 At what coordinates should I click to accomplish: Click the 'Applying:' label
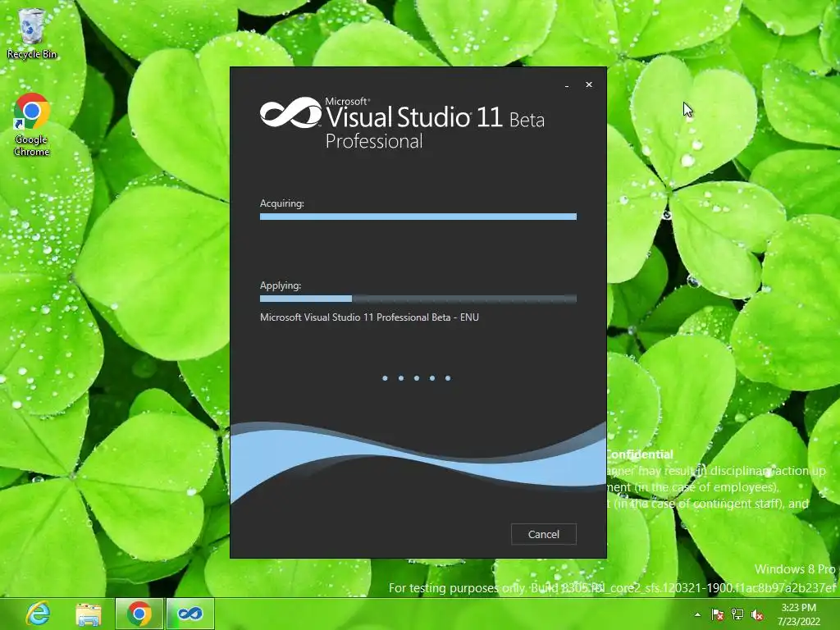coord(281,285)
